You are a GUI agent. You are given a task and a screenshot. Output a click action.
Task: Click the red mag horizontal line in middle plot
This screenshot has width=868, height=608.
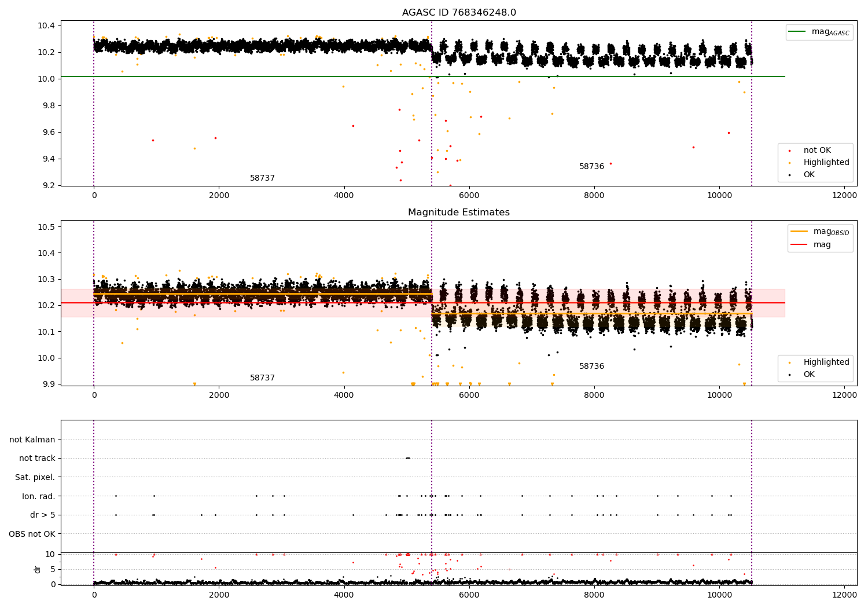(x=422, y=303)
